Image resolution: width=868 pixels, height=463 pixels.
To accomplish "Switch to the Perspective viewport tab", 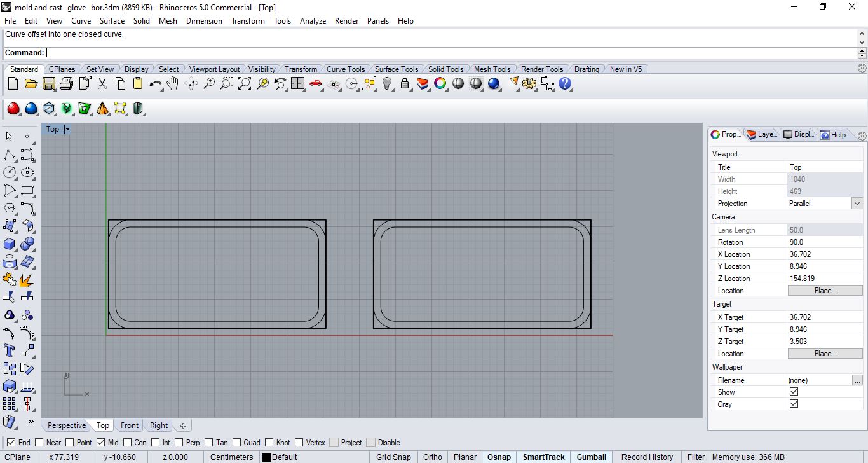I will [66, 425].
